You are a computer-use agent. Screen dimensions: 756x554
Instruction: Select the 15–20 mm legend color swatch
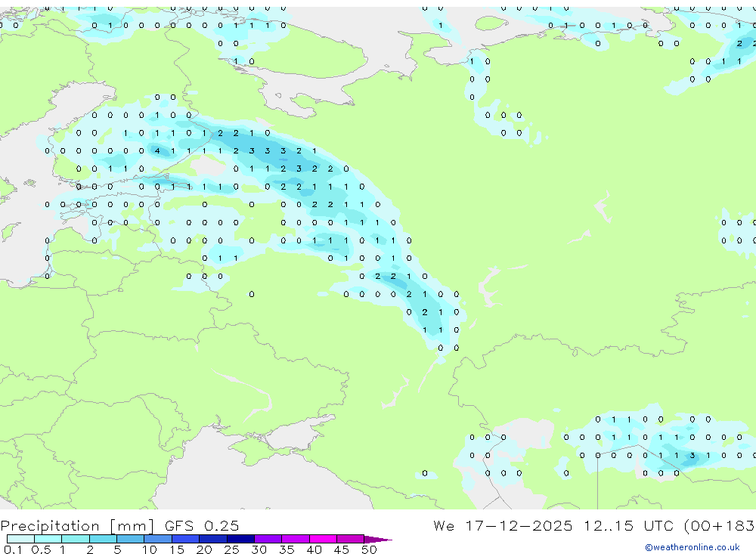[x=186, y=539]
